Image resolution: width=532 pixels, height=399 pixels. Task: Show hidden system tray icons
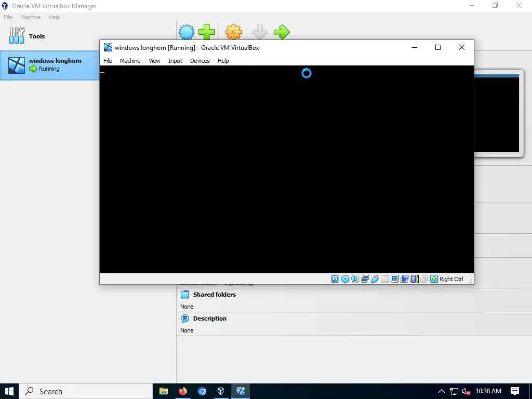[x=442, y=391]
